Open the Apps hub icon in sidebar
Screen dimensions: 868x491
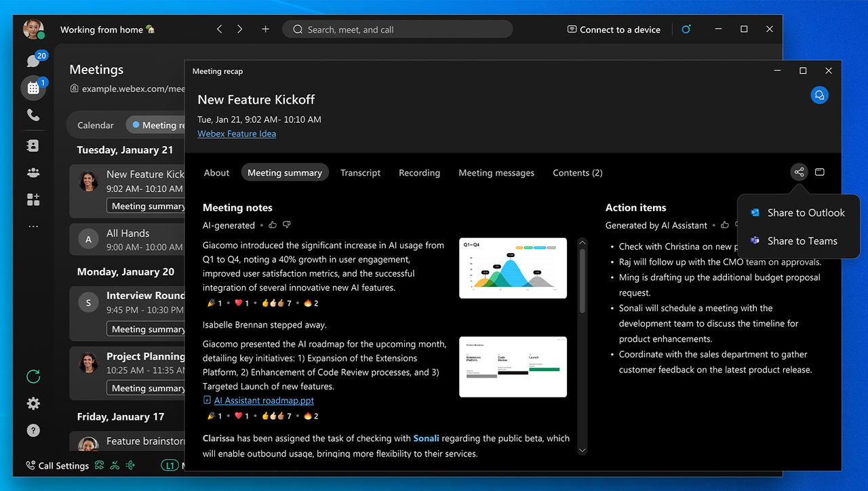33,199
